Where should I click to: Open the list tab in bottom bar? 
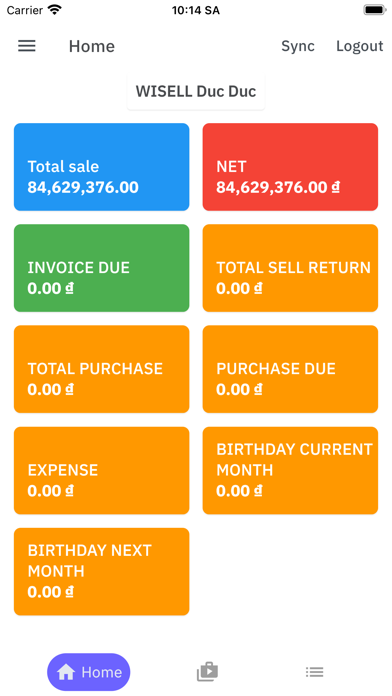click(314, 672)
